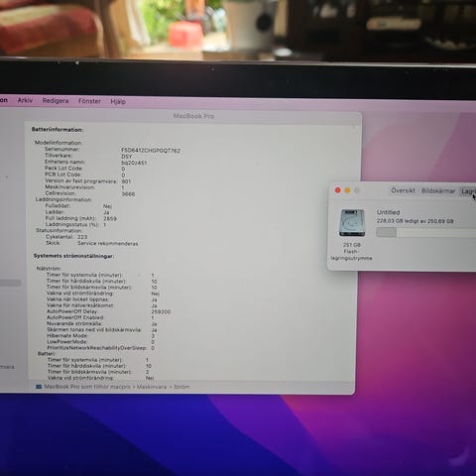Click the Untitled storage usage bar
Viewport: 476px width, 476px height.
pyautogui.click(x=426, y=232)
